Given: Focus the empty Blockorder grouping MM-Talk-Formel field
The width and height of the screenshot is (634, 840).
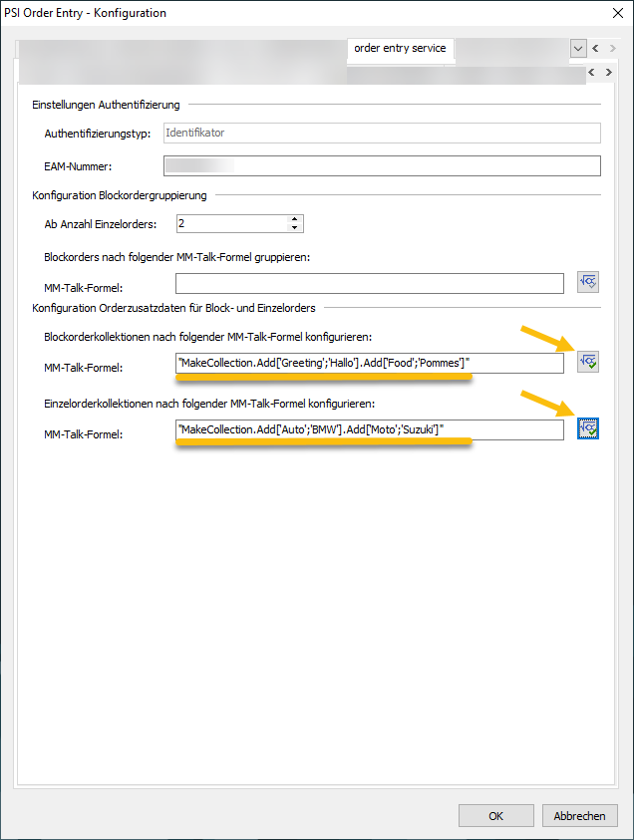Looking at the screenshot, I should pyautogui.click(x=369, y=284).
